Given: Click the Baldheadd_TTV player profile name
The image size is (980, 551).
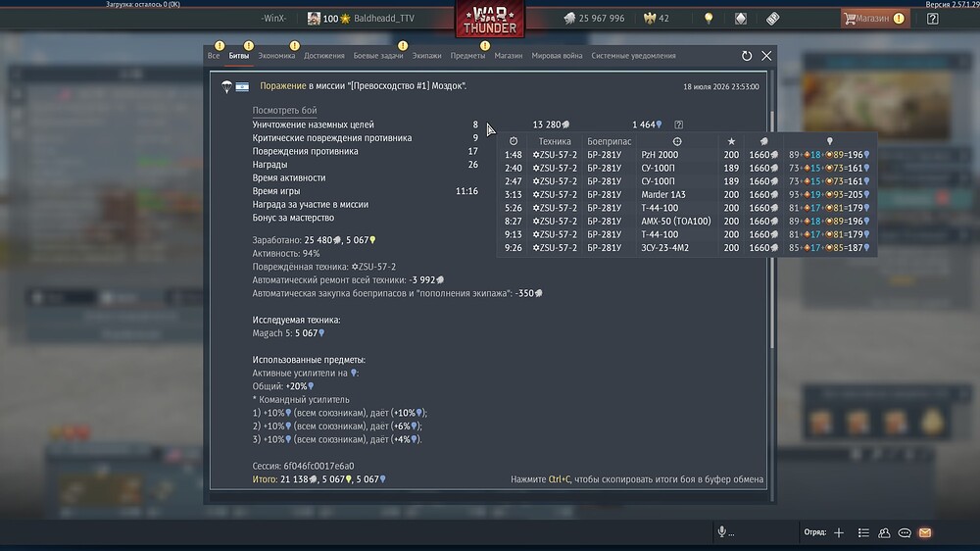Looking at the screenshot, I should pyautogui.click(x=384, y=18).
